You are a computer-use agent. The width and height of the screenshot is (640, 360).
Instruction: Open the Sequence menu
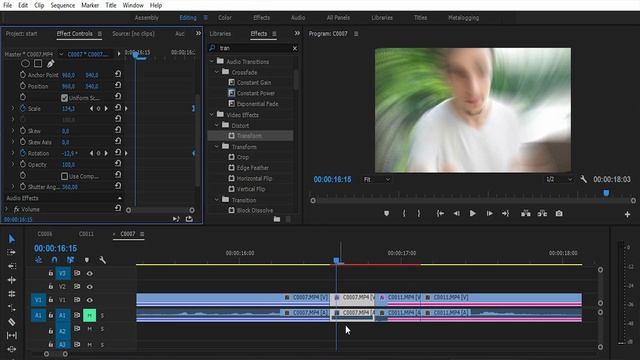(x=62, y=5)
